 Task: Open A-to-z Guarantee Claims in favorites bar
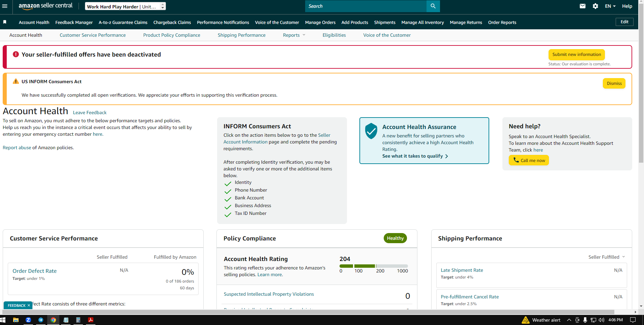pyautogui.click(x=123, y=22)
